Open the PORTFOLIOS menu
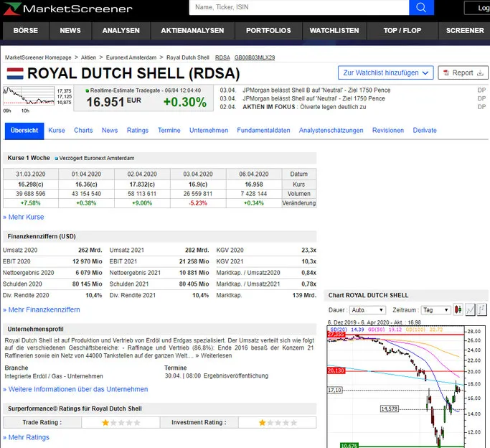Screen dimensions: 490x448 [x=268, y=31]
